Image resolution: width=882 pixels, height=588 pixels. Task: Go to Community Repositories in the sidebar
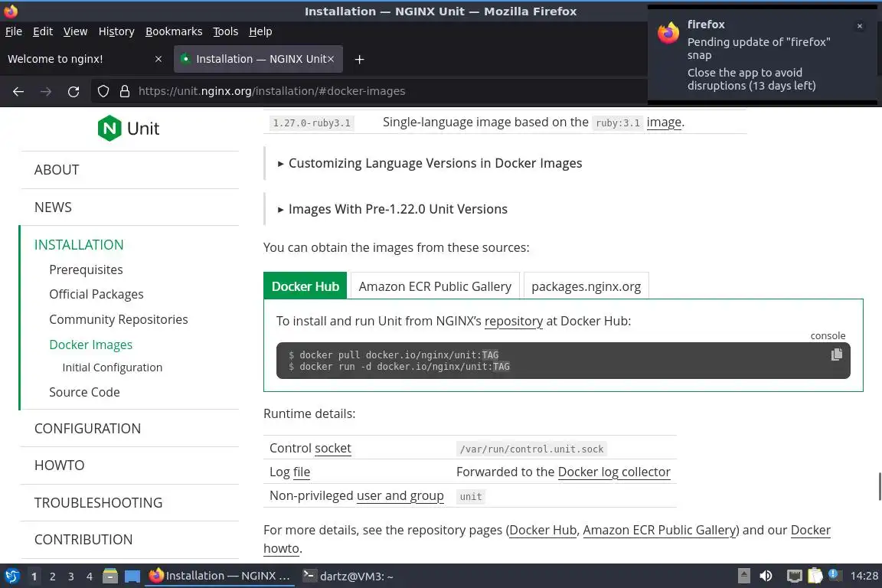tap(119, 319)
